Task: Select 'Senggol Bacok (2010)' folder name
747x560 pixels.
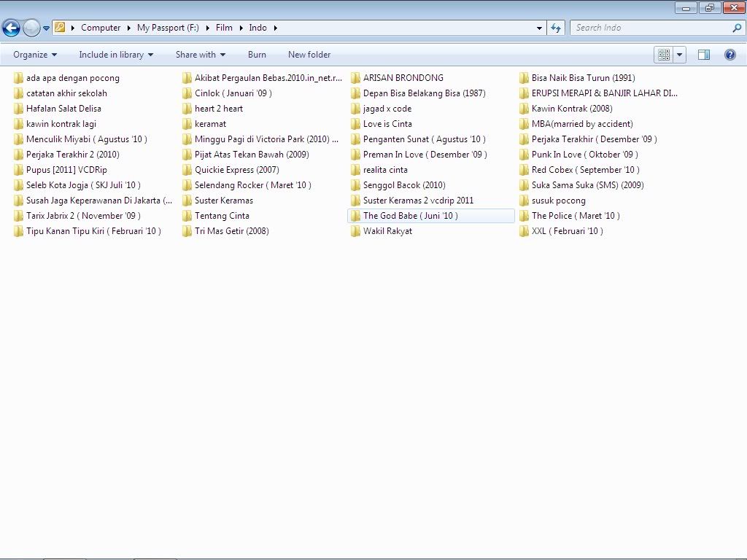Action: tap(404, 185)
